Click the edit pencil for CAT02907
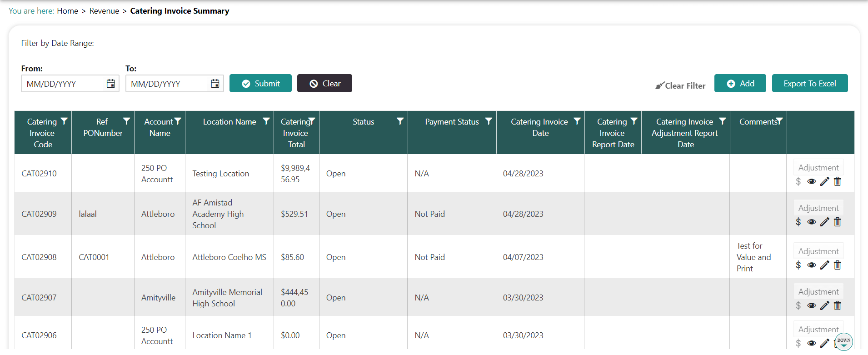868x355 pixels. pyautogui.click(x=824, y=305)
